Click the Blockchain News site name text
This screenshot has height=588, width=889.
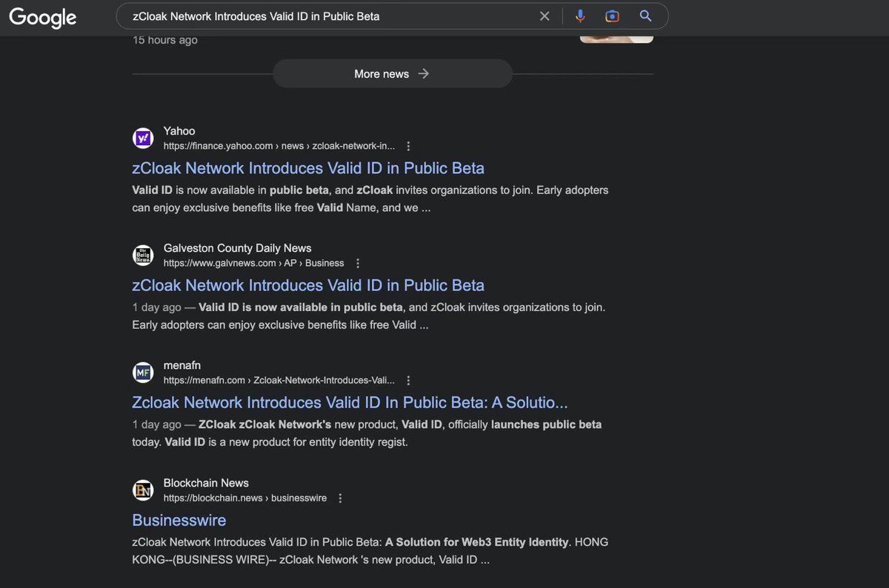(206, 483)
